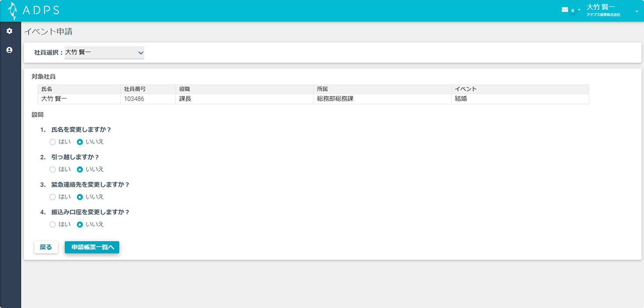
Task: Select いいえ for 緊急連絡先を変更しますか
Action: [80, 197]
